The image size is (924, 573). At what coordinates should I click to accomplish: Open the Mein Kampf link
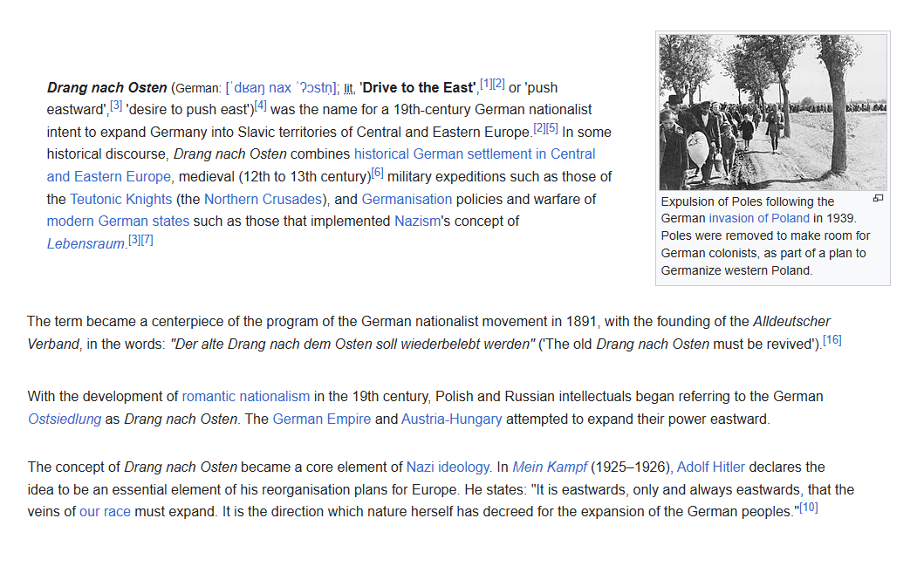[550, 467]
